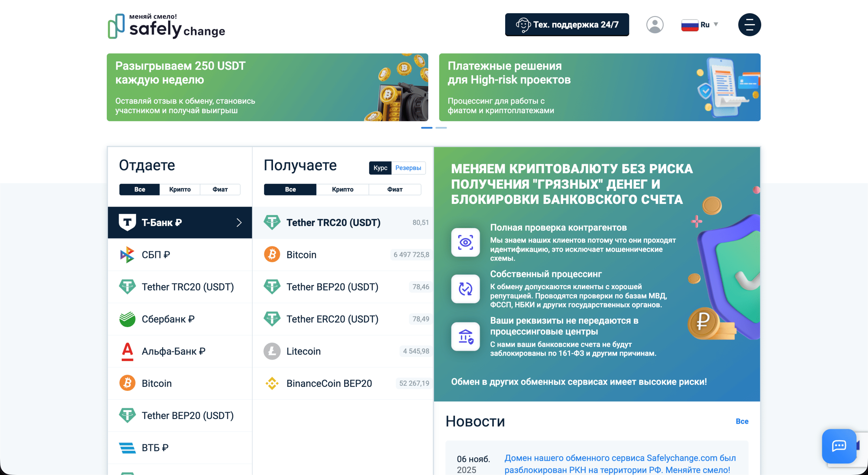Select Фиат tab under Получаете
Viewport: 868px width, 475px height.
pyautogui.click(x=395, y=189)
